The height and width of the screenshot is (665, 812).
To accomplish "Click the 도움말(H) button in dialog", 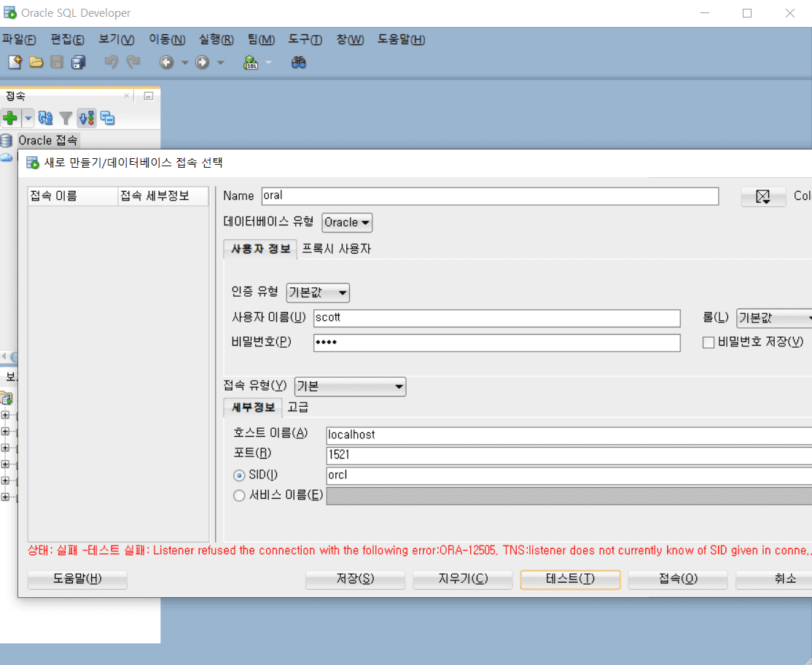I will (77, 579).
